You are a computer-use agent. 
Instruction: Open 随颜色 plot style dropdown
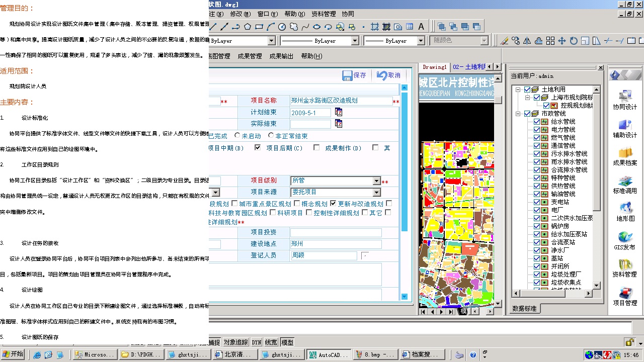point(459,41)
